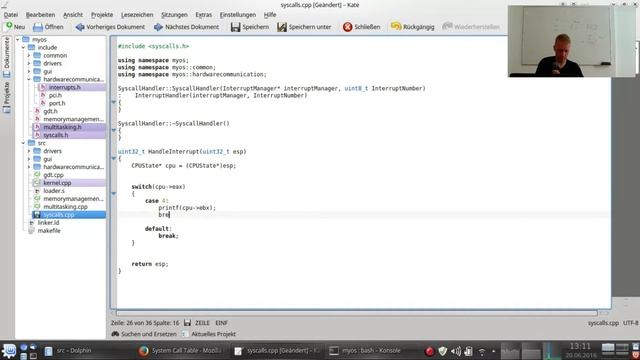Collapse the myos root folder
The width and height of the screenshot is (640, 360).
pyautogui.click(x=18, y=40)
